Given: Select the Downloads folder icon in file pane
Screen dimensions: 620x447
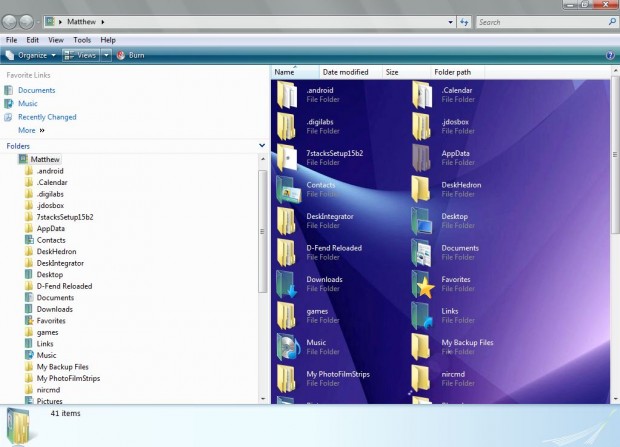Looking at the screenshot, I should 287,284.
